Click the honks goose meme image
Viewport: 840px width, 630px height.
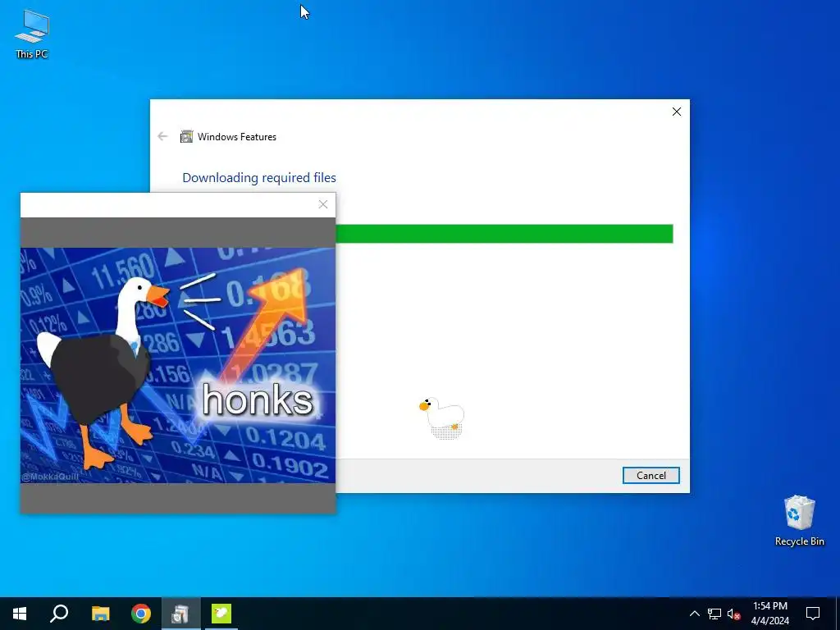click(178, 365)
